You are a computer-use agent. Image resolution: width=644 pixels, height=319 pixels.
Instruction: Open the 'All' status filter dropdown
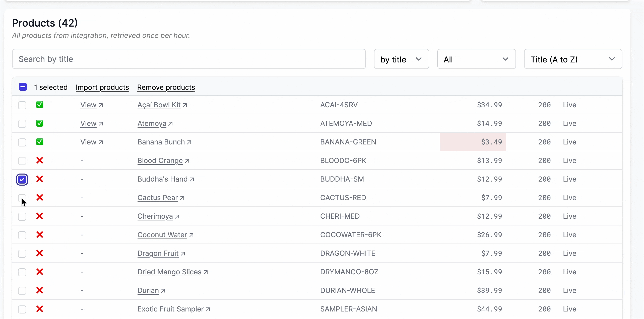[x=476, y=59]
